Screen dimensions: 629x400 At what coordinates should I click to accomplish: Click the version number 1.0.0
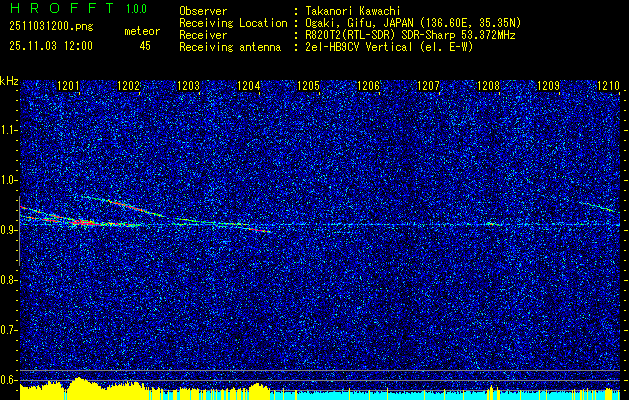tap(136, 9)
